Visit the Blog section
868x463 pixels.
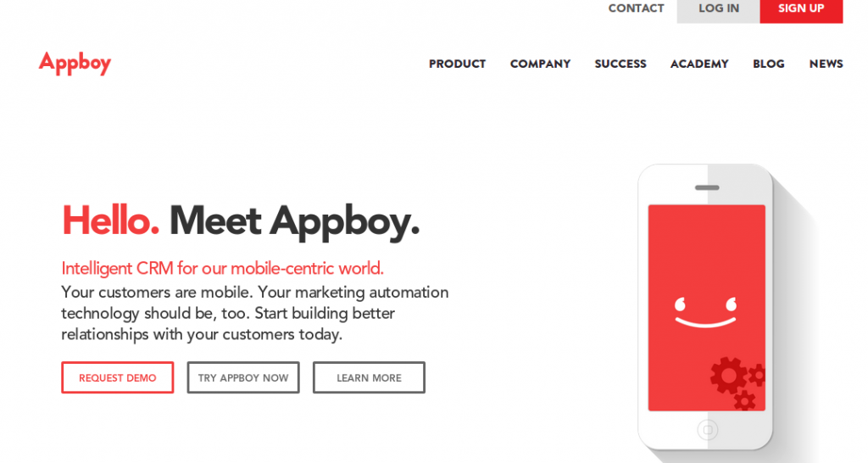[x=768, y=64]
